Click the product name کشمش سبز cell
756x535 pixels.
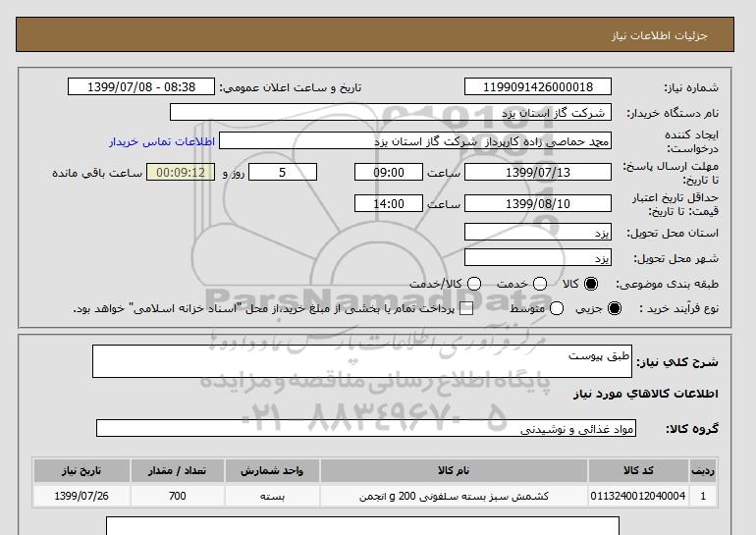click(x=454, y=496)
